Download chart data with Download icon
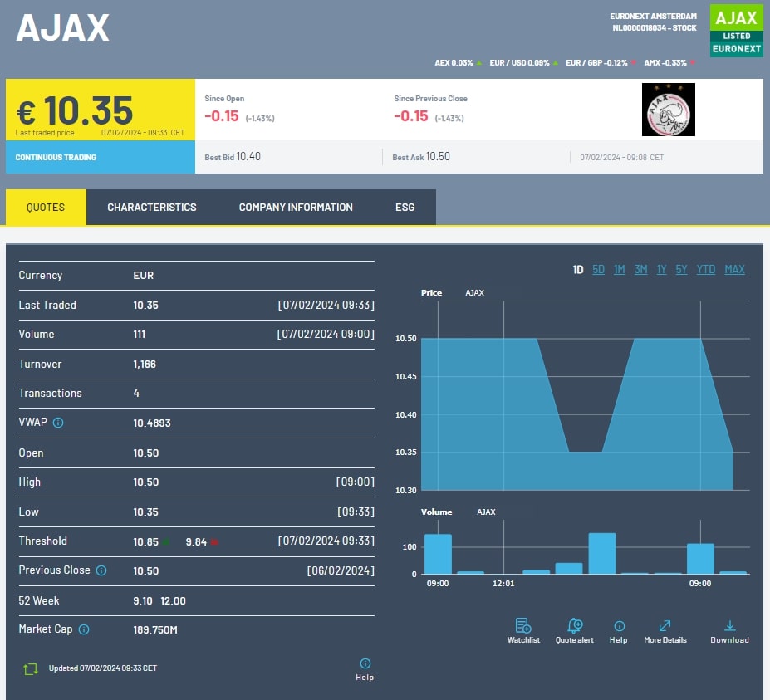 pyautogui.click(x=730, y=626)
